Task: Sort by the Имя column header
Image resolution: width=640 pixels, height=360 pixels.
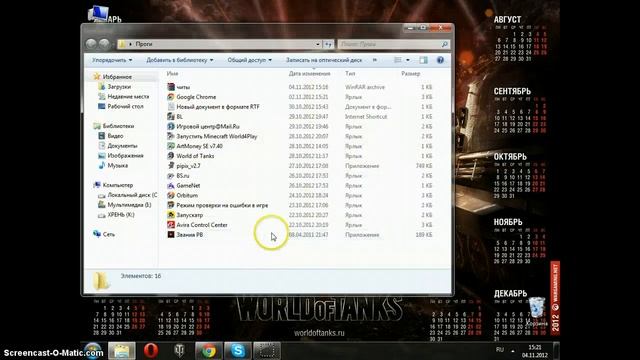Action: point(173,73)
